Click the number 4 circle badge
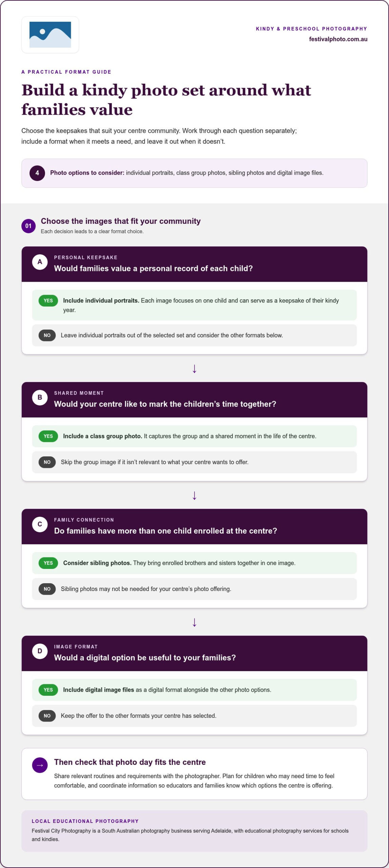The height and width of the screenshot is (868, 389). coord(37,173)
